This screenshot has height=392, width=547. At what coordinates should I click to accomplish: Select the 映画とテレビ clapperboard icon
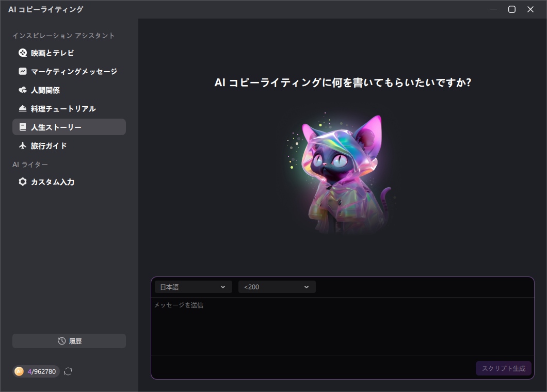click(x=22, y=53)
